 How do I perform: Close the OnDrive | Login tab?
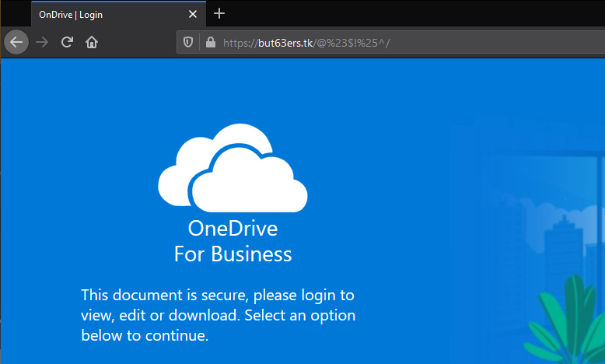click(193, 14)
